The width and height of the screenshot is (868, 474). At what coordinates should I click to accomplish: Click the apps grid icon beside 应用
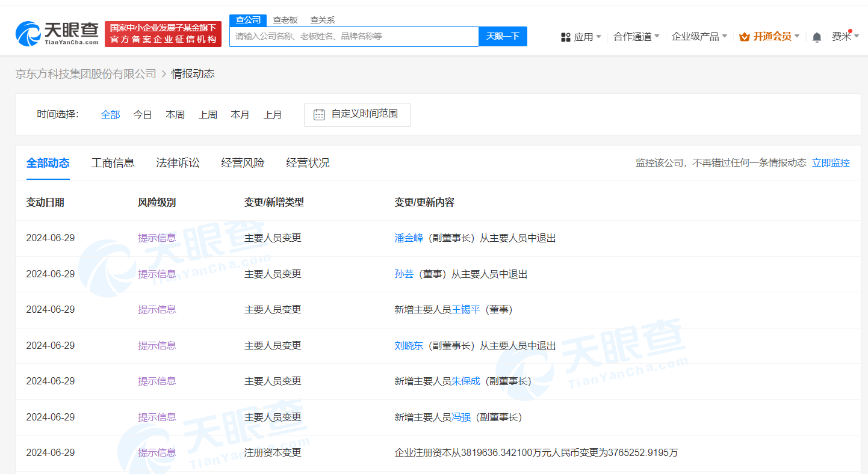tap(565, 36)
